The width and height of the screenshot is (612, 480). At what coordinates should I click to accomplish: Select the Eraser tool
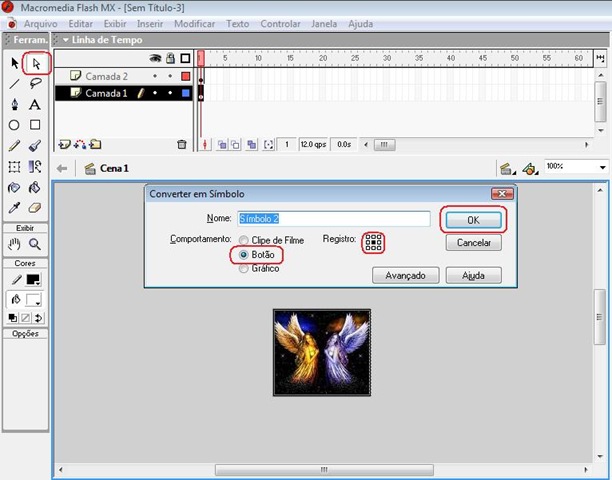35,208
